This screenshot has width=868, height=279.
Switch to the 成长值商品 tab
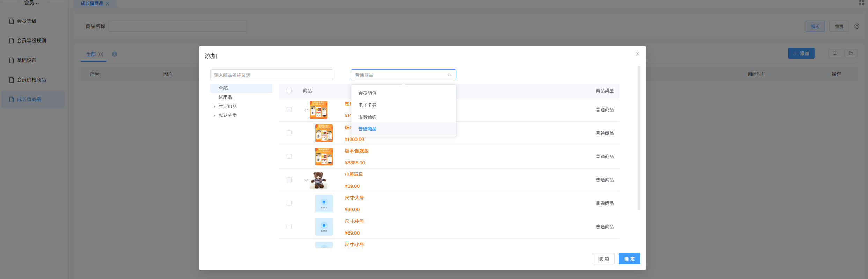coord(92,3)
